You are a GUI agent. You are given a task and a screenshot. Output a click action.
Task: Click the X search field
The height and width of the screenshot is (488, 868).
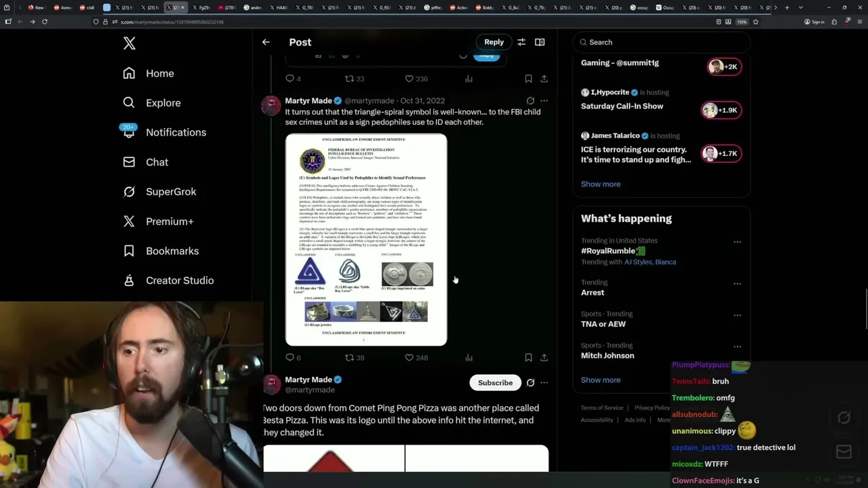tap(661, 42)
